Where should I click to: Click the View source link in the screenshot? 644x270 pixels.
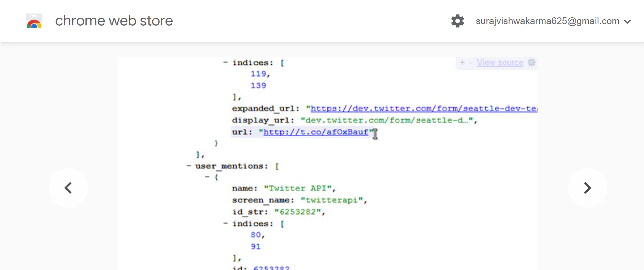[500, 62]
